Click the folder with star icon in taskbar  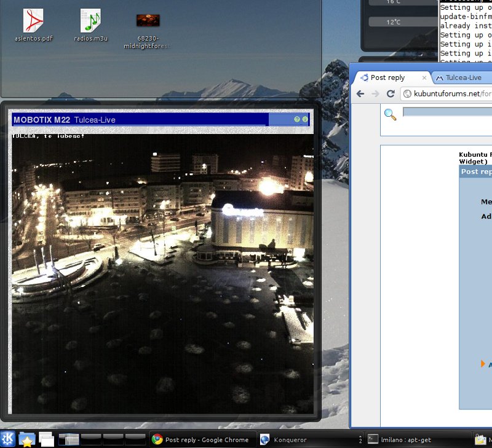28,439
